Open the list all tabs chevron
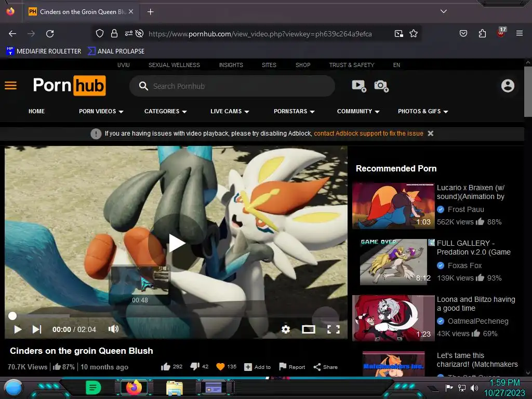 [444, 11]
